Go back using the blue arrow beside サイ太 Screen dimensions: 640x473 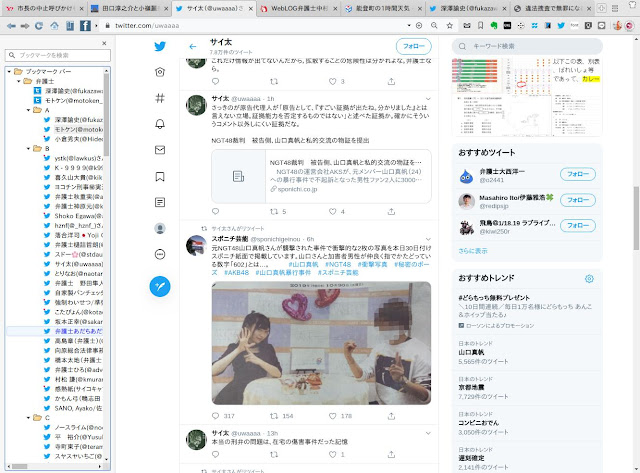[193, 47]
